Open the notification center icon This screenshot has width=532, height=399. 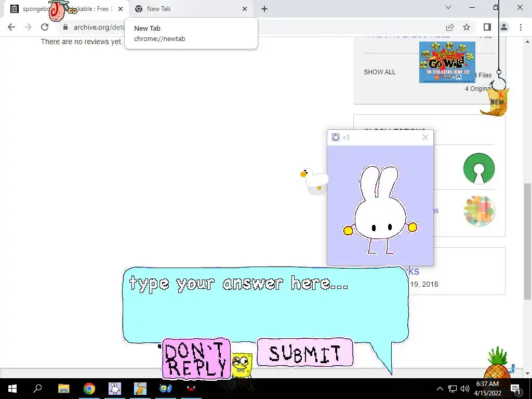516,389
